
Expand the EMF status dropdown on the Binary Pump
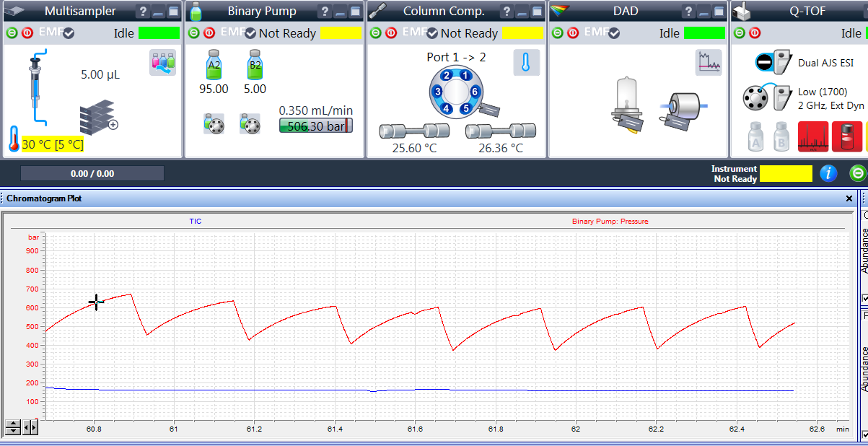pos(248,33)
